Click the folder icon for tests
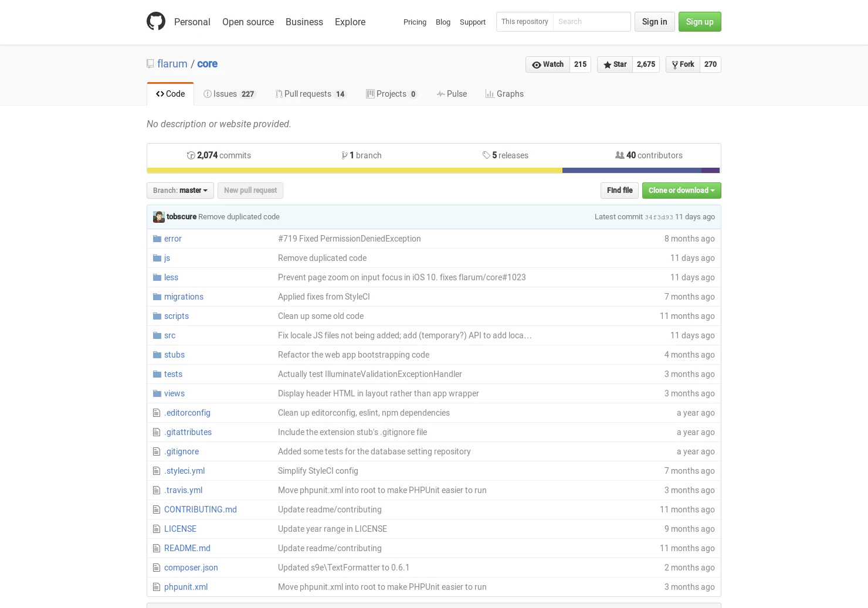The height and width of the screenshot is (608, 868). (x=157, y=374)
